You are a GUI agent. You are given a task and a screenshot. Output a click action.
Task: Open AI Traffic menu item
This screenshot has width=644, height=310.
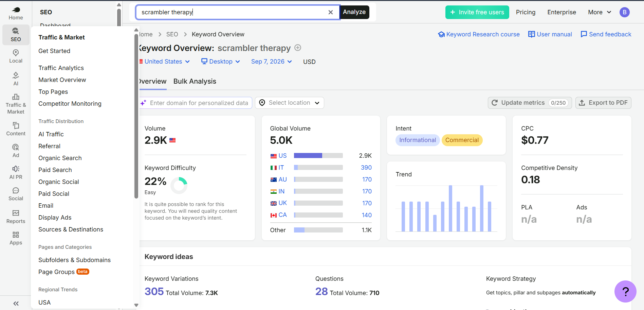tap(51, 134)
